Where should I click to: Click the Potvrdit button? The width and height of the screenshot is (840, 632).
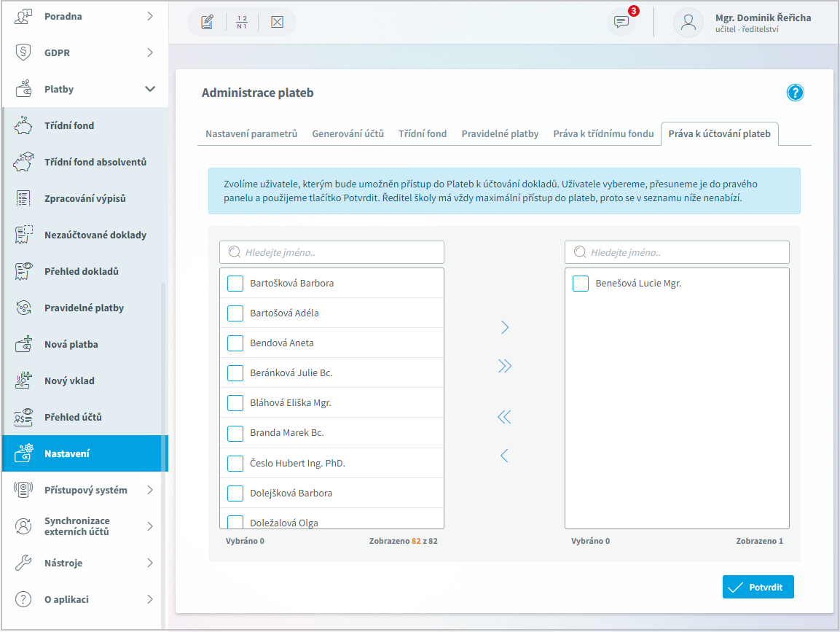click(x=758, y=587)
